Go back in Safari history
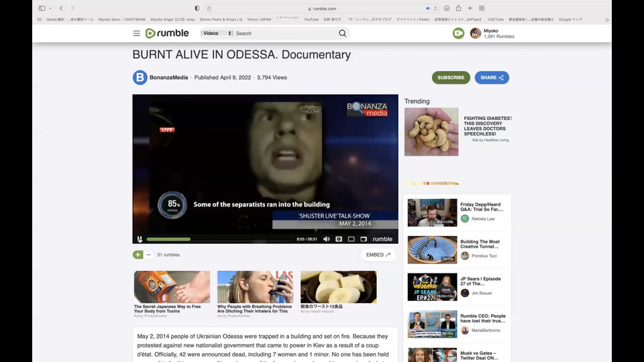The image size is (644, 362). tap(61, 8)
